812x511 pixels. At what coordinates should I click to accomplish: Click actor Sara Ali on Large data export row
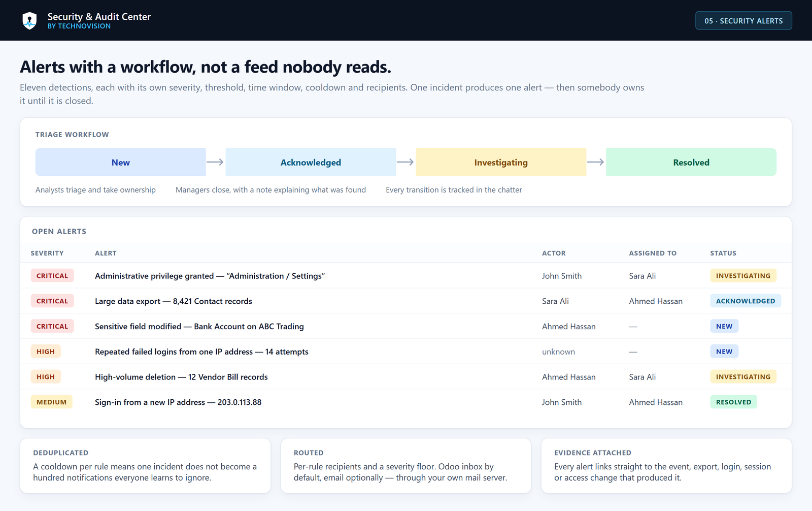click(x=555, y=301)
